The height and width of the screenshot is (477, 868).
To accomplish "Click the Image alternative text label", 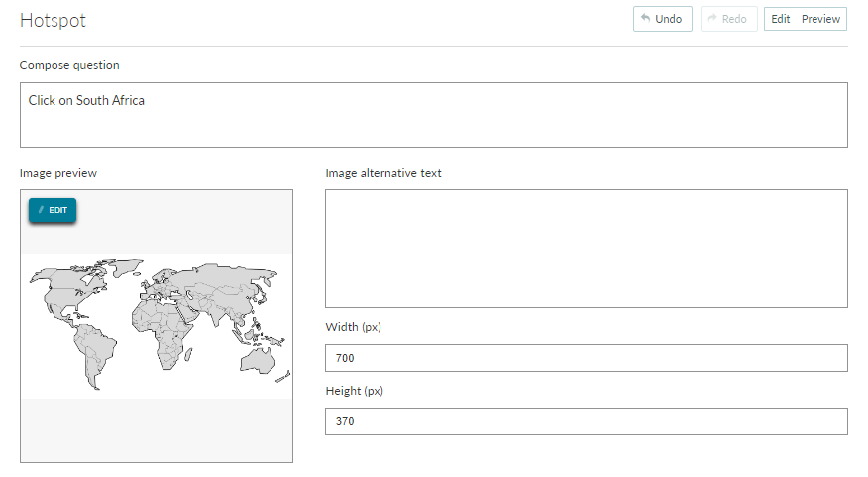I will pyautogui.click(x=383, y=173).
